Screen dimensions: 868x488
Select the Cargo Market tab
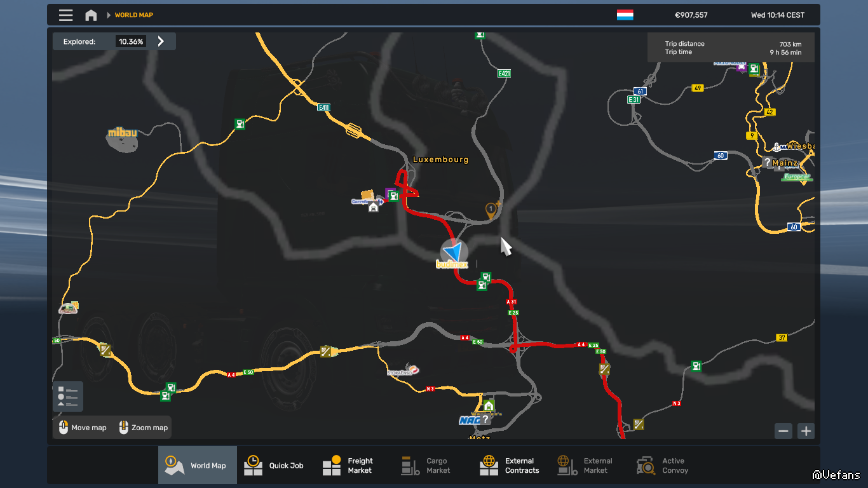click(x=434, y=466)
